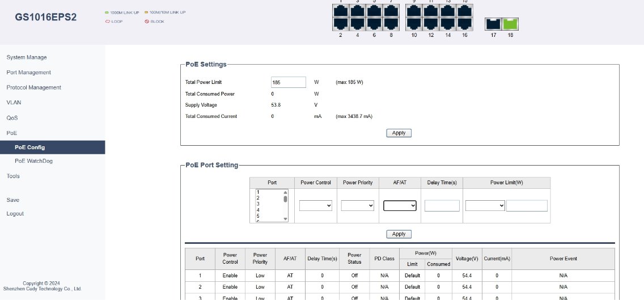Apply the PoE Settings power limit
The width and height of the screenshot is (644, 300).
(399, 133)
